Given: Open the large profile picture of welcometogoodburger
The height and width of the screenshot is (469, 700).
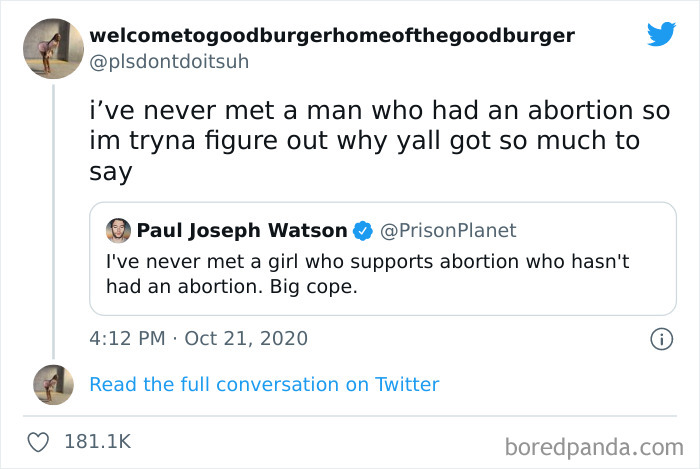Looking at the screenshot, I should [x=54, y=49].
